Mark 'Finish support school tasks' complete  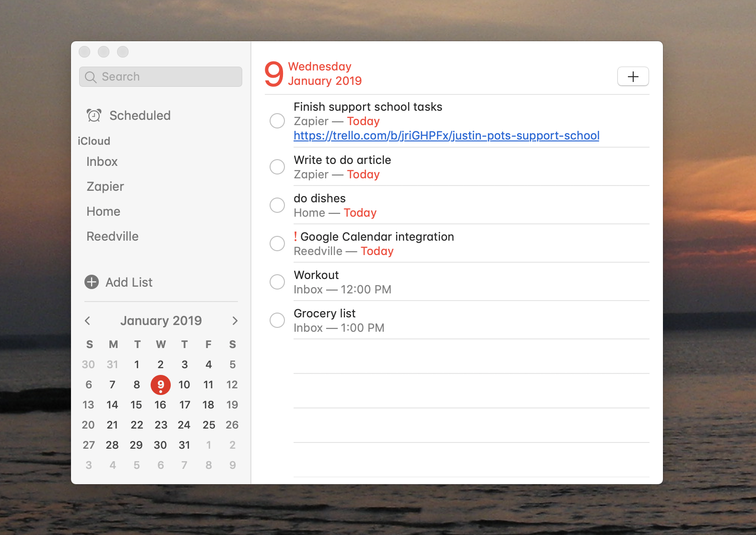coord(277,121)
